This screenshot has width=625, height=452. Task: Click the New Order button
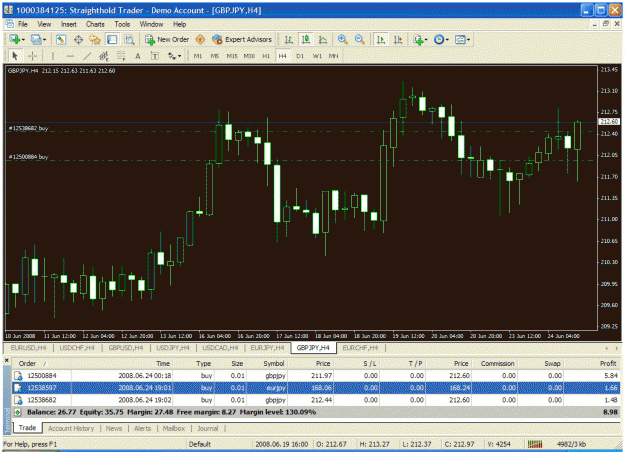167,39
